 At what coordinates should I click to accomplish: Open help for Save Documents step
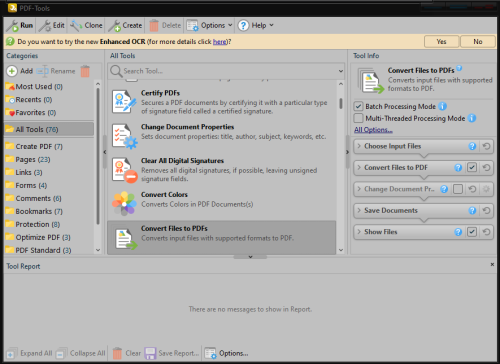point(472,210)
